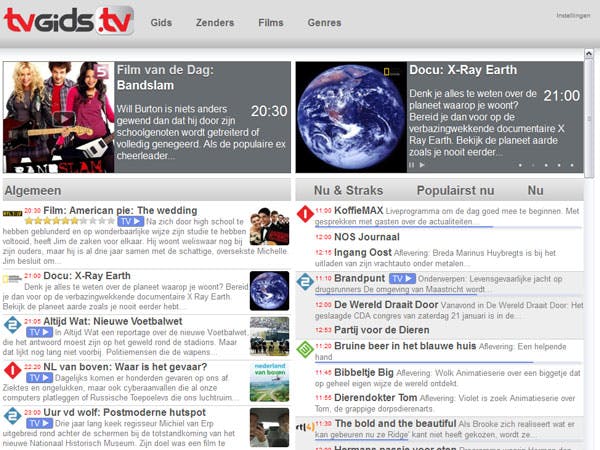Click Nederland 3 logo beside Bruine beer
The image size is (600, 450).
[305, 350]
